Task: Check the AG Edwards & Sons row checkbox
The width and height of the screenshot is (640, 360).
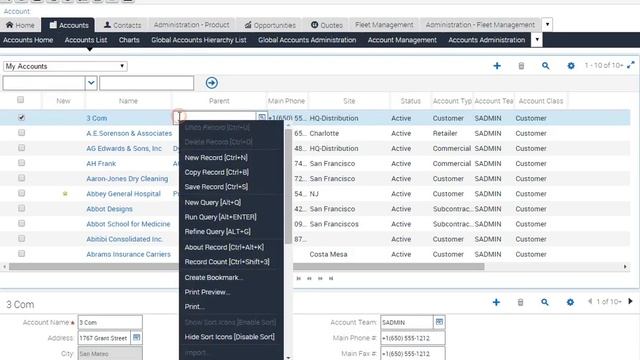Action: coord(21,148)
